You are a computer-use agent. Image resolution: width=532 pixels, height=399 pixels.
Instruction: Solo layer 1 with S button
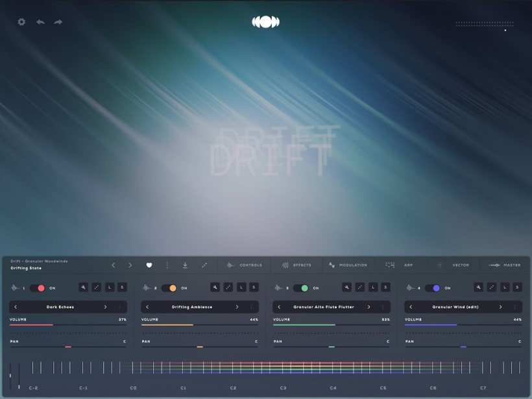coord(122,287)
